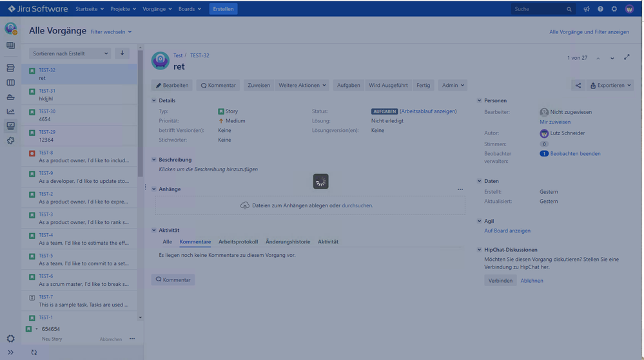Select issue TEST-31 in the list
This screenshot has width=644, height=360.
pyautogui.click(x=79, y=95)
